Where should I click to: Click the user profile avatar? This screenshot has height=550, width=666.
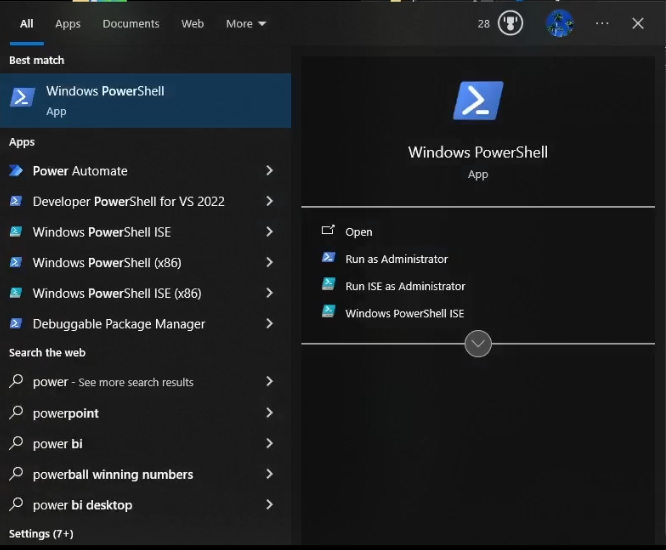point(559,24)
